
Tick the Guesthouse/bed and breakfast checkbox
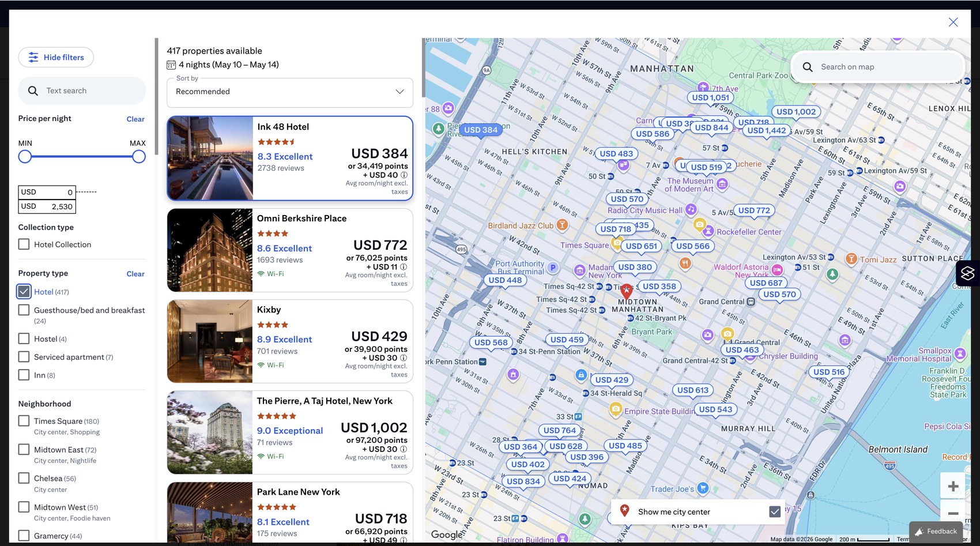(24, 310)
